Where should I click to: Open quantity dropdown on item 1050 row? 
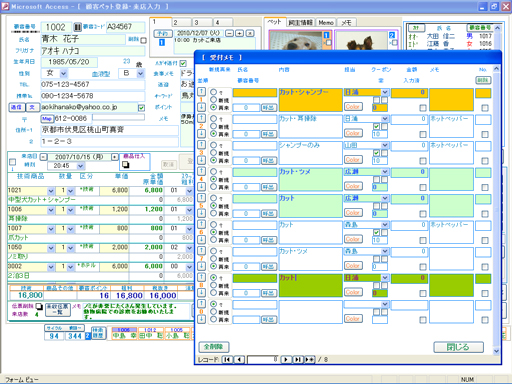(x=70, y=248)
